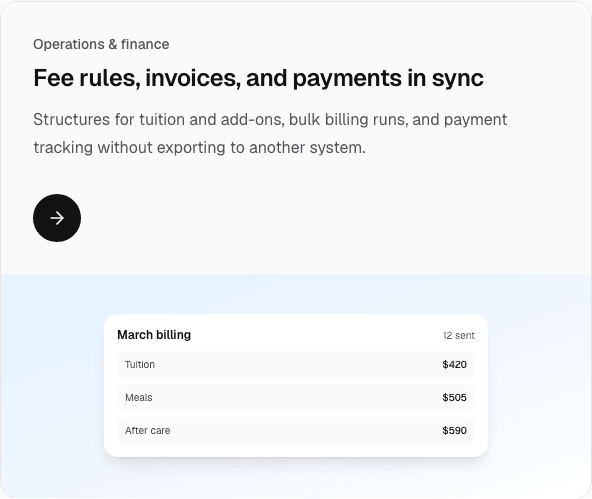The height and width of the screenshot is (499, 592).
Task: Click the black arrow circle button
Action: pos(57,218)
